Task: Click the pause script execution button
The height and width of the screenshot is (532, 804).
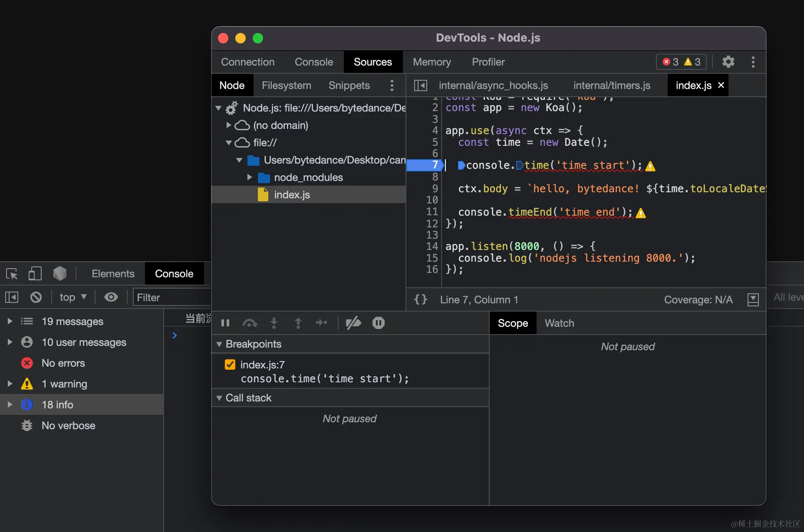Action: [x=225, y=323]
